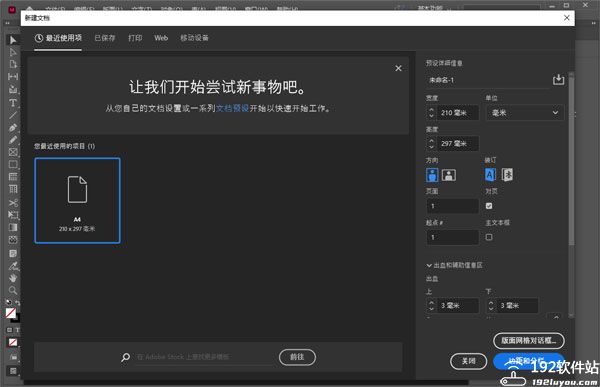Collapse the 出血和辅助信息区 section
Viewport: 600px width, 387px height.
click(x=429, y=265)
